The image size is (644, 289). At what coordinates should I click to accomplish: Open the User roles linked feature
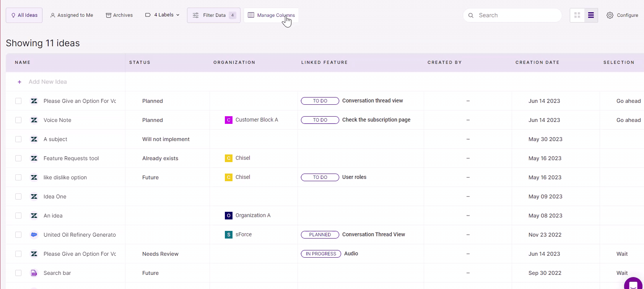pos(354,177)
